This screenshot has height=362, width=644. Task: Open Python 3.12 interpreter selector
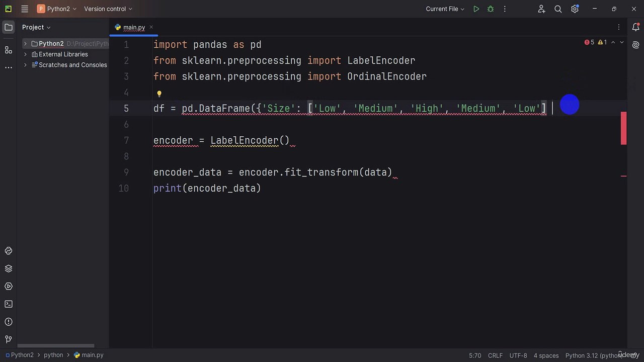(595, 355)
